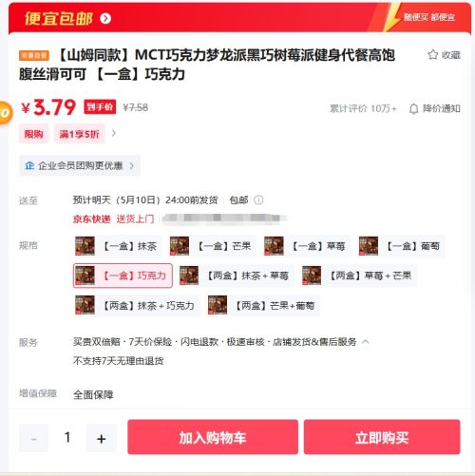Screen dimensions: 475x476
Task: Increase quantity with plus button
Action: (102, 438)
